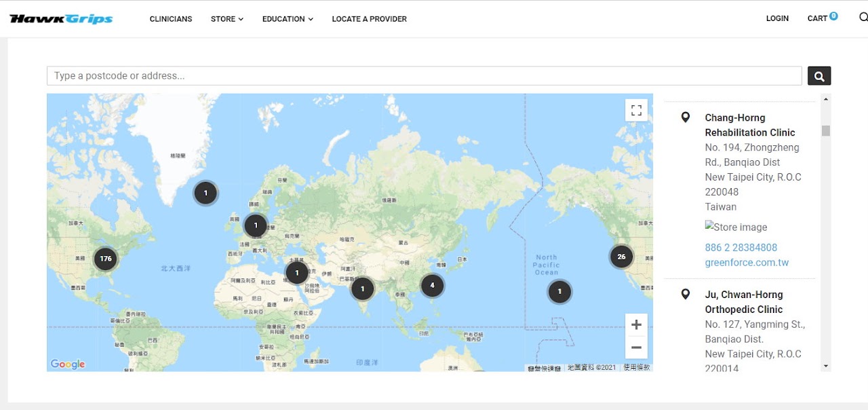Expand the Education dropdown menu
868x410 pixels.
click(x=288, y=19)
